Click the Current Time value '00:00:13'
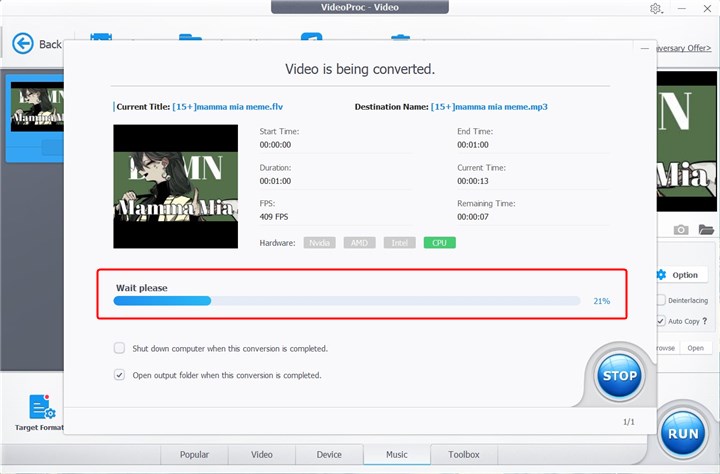The image size is (720, 474). click(473, 181)
